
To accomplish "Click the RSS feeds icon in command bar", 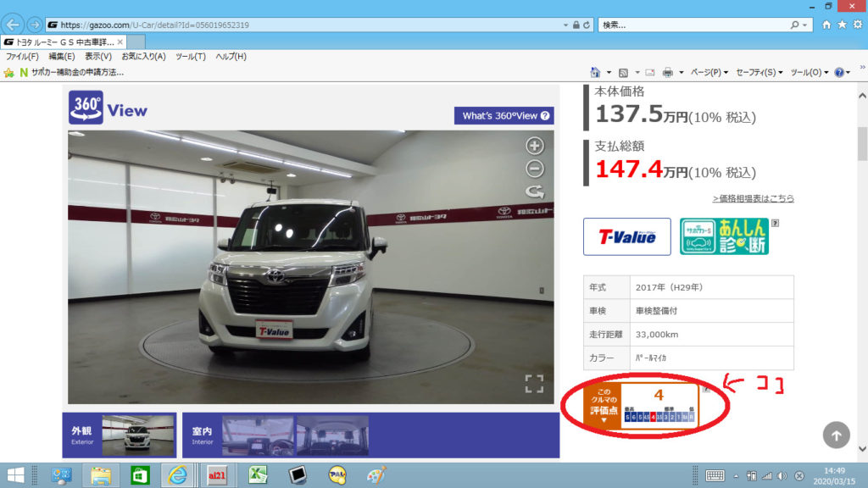I will (623, 73).
